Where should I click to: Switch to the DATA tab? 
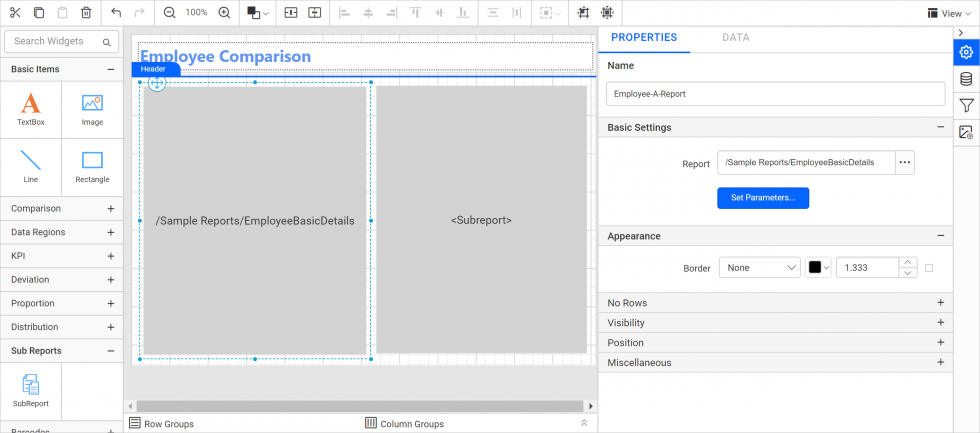pyautogui.click(x=736, y=37)
